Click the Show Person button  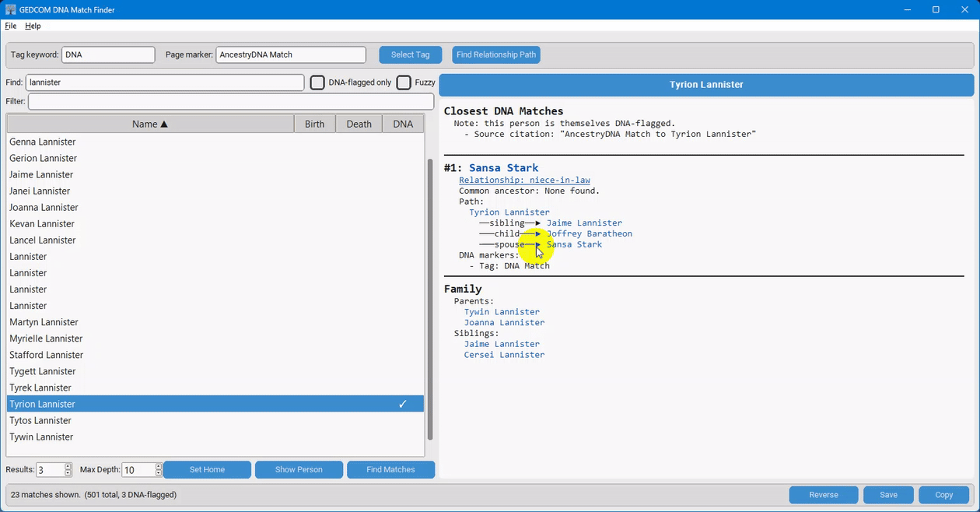(x=299, y=469)
